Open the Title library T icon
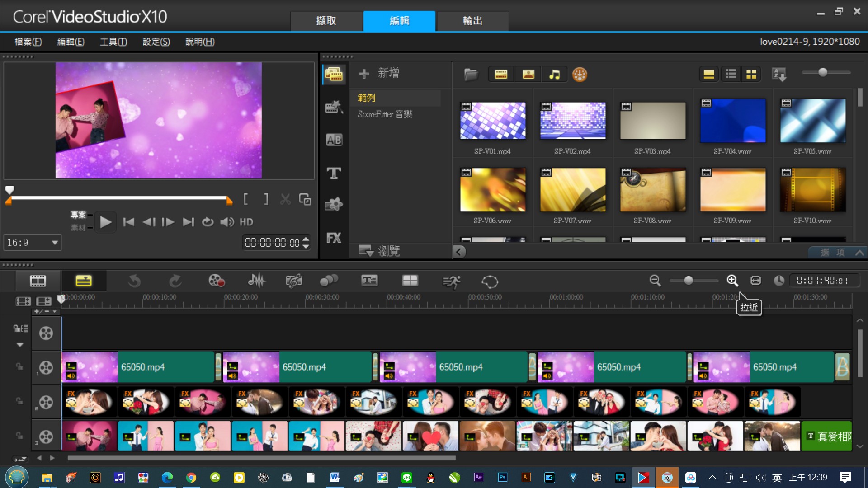The image size is (868, 488). (x=334, y=173)
